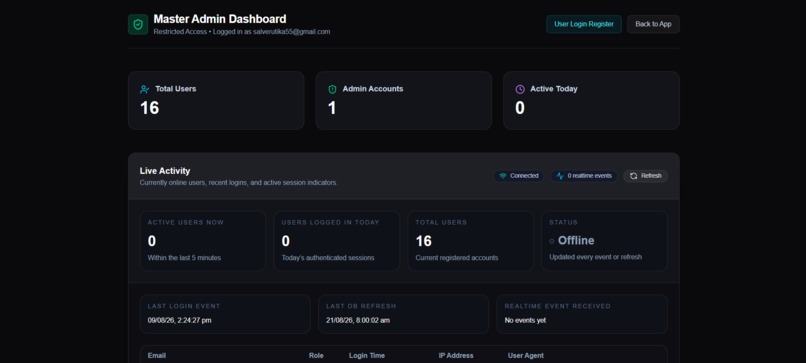Click the Live Activity heading

[165, 171]
